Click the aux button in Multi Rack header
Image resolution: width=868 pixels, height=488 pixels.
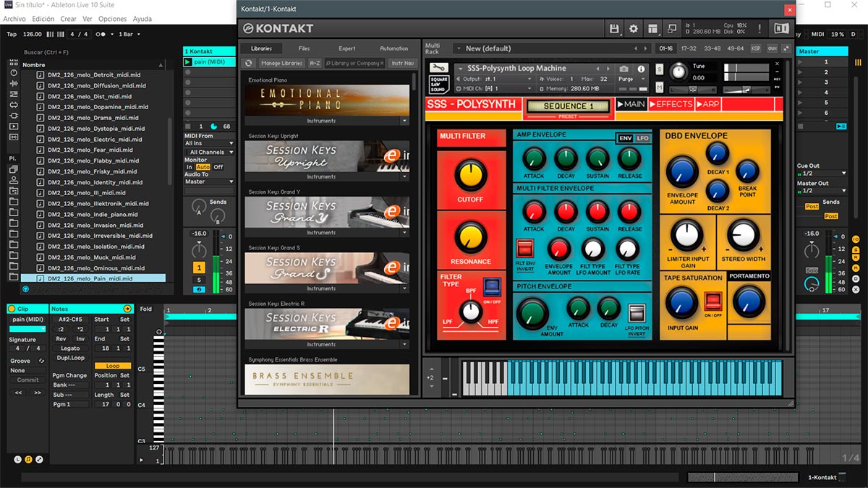[772, 48]
